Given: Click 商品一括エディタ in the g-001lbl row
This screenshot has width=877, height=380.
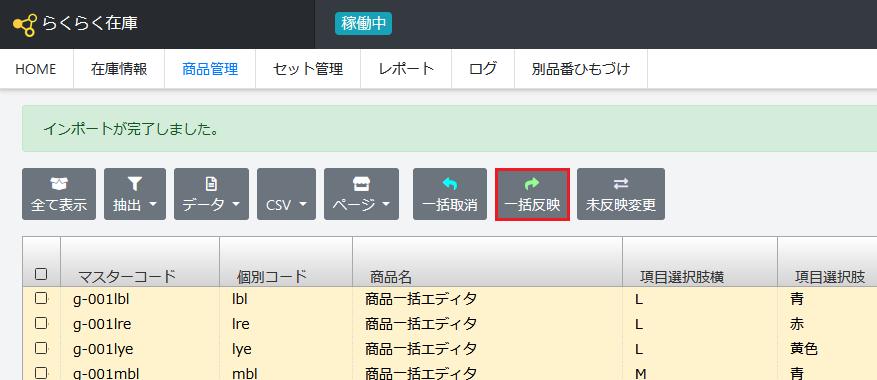Looking at the screenshot, I should pyautogui.click(x=421, y=299).
